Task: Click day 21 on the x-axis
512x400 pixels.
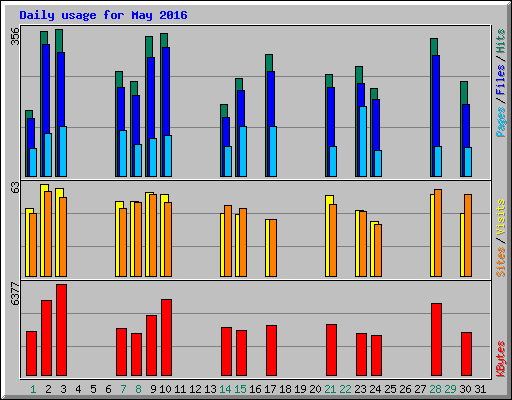Action: (330, 389)
